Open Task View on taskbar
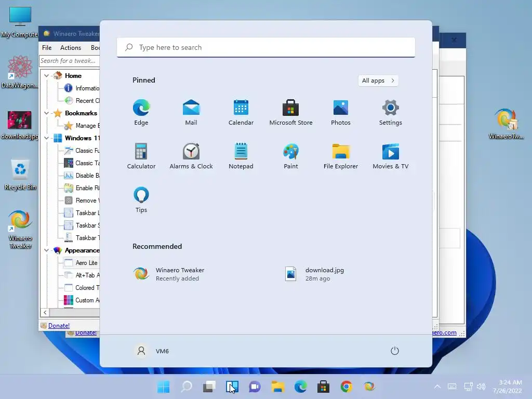The image size is (532, 399). [209, 387]
